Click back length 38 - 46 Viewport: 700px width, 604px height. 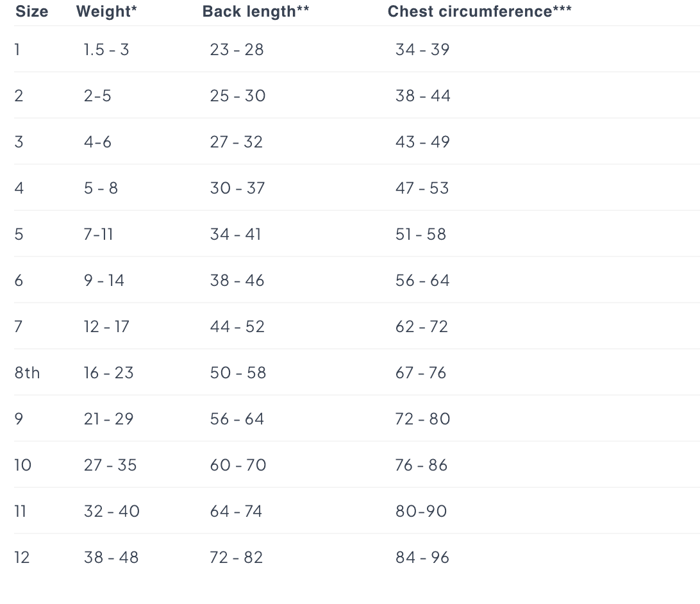click(237, 280)
